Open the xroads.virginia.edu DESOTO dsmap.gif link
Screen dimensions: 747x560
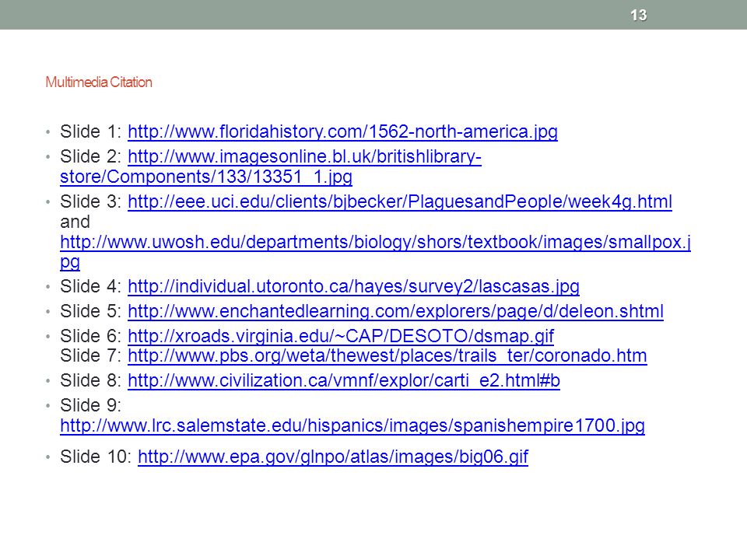(341, 336)
